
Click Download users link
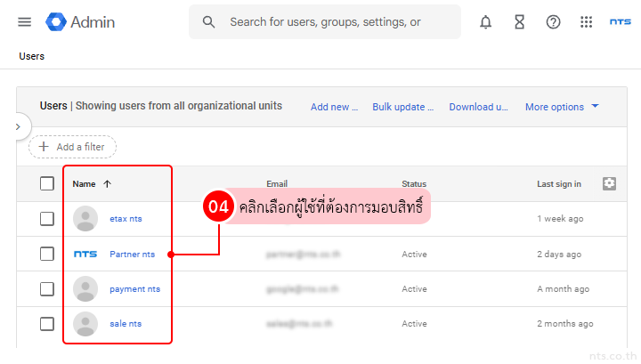478,107
